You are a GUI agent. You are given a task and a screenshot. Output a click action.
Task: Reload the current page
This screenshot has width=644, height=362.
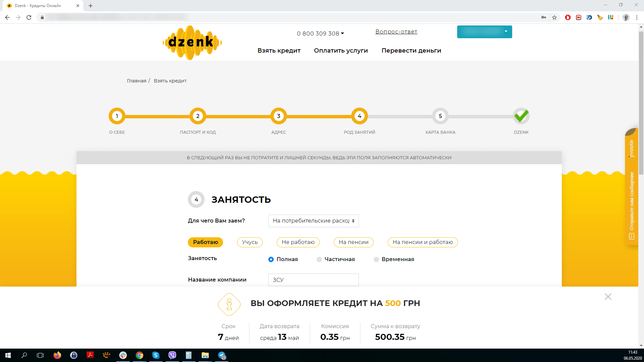[x=29, y=17]
